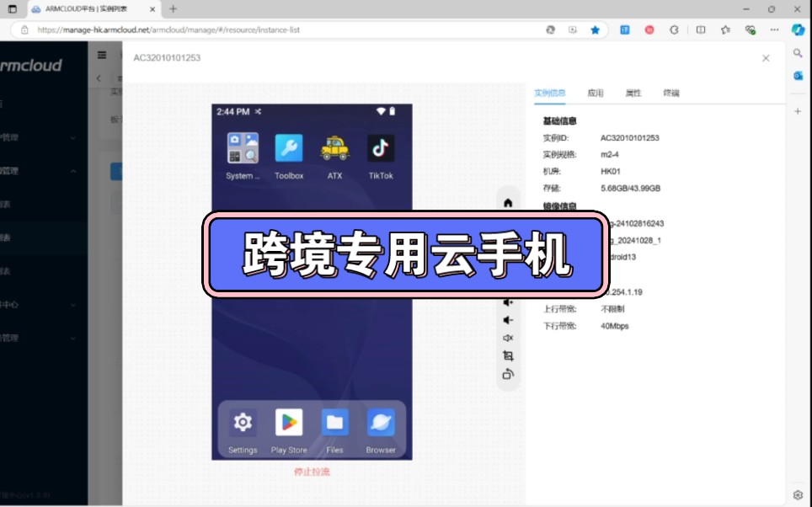Add an item with sidebar plus icon
Viewport: 812px width, 507px height.
click(x=798, y=111)
